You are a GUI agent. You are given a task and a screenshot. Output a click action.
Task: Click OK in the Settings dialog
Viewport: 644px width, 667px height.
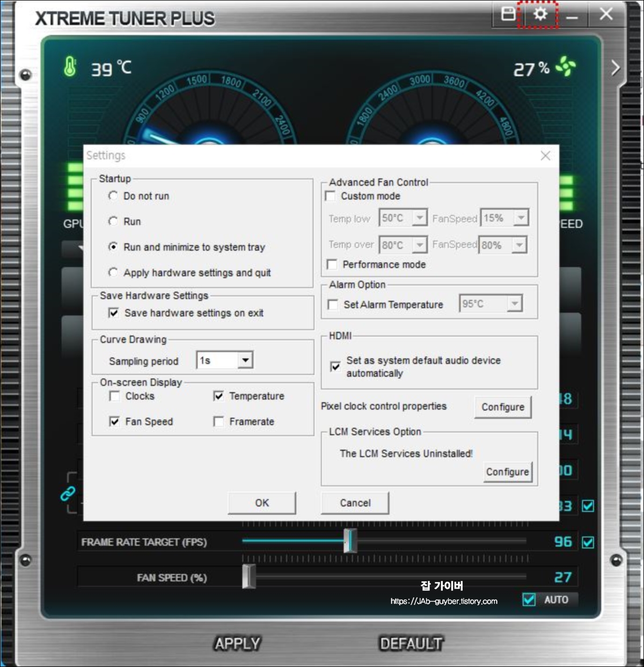pyautogui.click(x=262, y=503)
